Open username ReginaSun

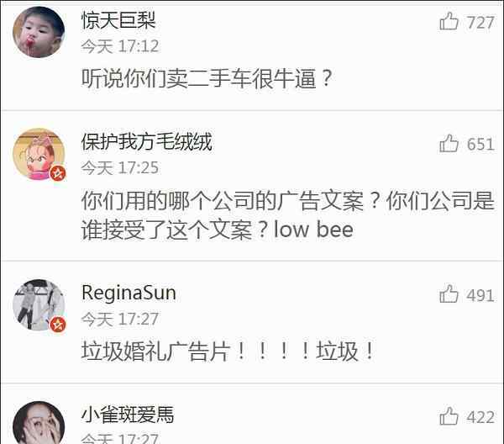[129, 293]
